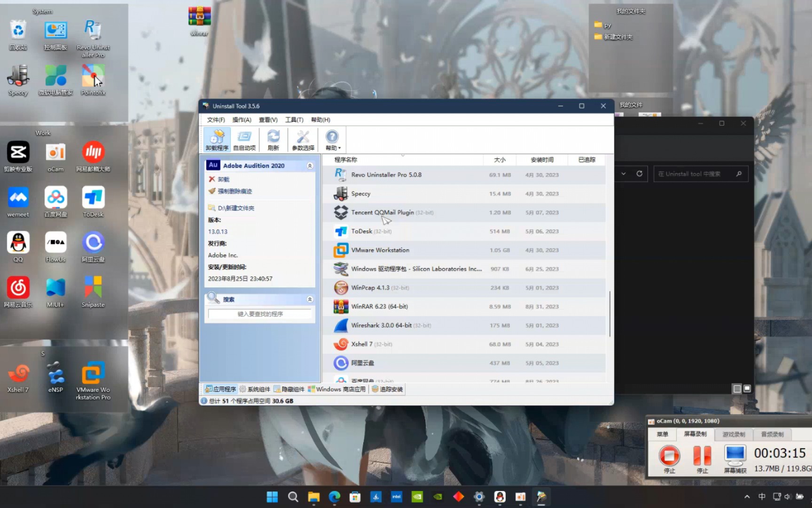Select the Xshell 7 icon in list
812x508 pixels.
[341, 344]
